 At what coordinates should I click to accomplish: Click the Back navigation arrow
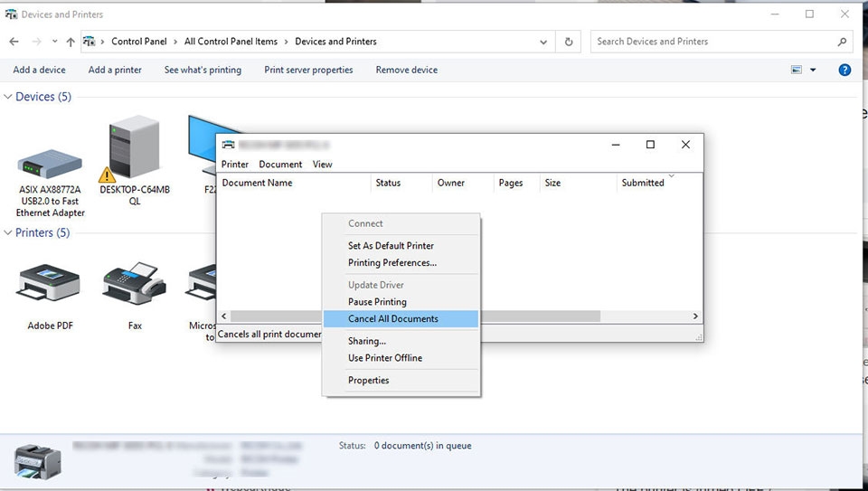click(x=14, y=42)
